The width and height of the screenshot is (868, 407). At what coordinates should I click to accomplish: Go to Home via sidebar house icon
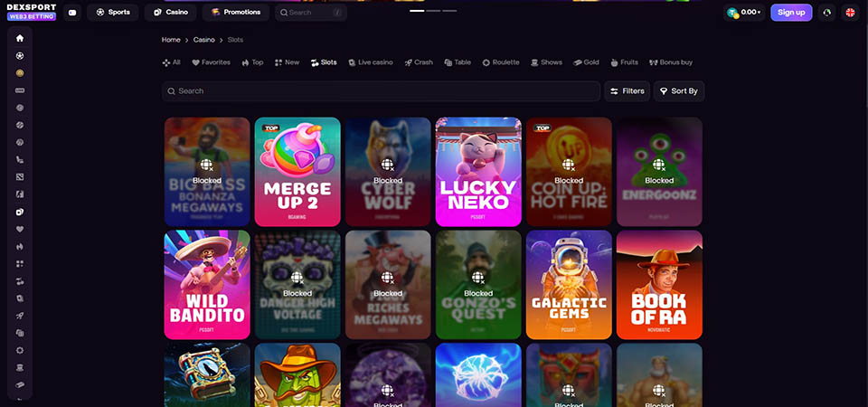[x=20, y=38]
